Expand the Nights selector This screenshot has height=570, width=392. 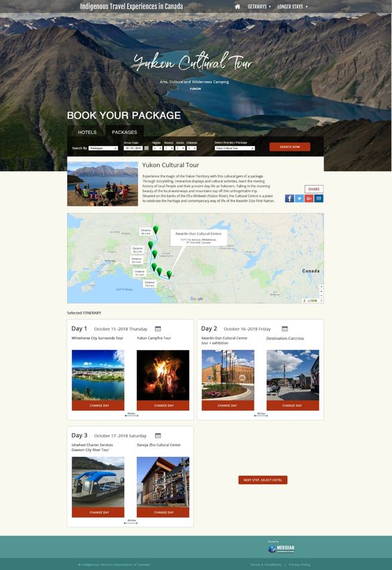click(157, 148)
